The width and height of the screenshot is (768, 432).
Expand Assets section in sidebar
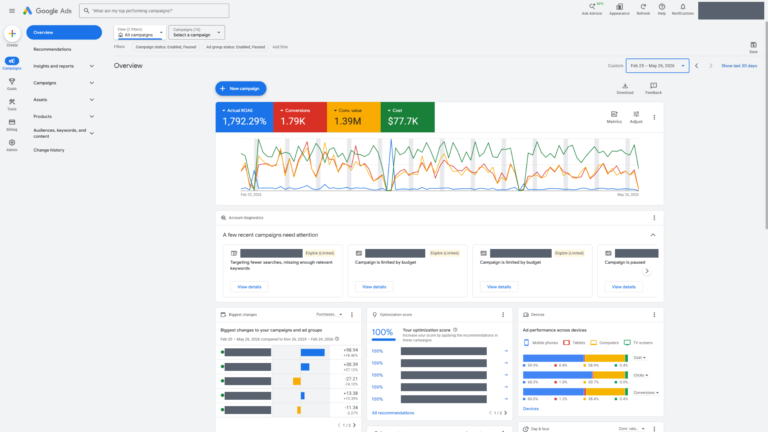64,99
